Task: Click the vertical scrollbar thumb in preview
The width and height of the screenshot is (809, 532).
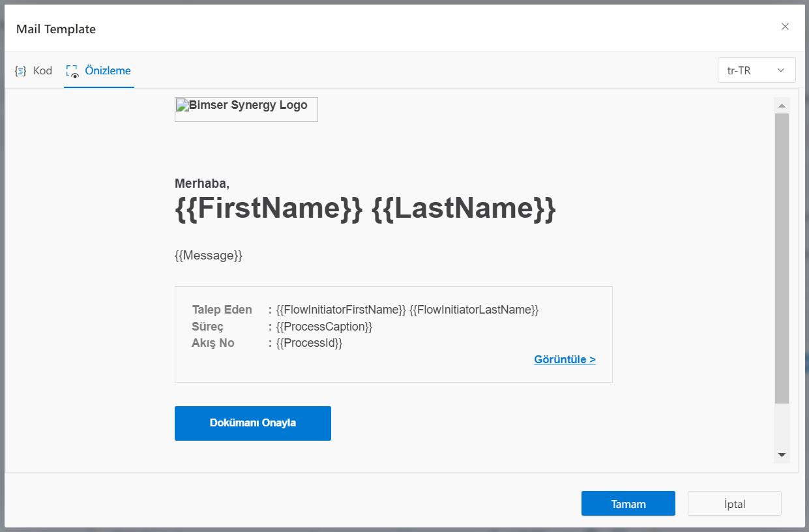Action: (x=782, y=258)
